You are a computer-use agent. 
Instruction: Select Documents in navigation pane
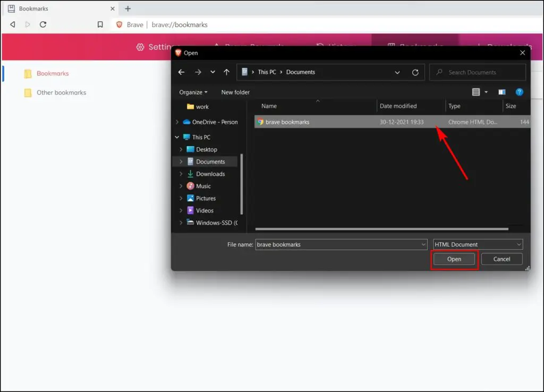coord(206,161)
